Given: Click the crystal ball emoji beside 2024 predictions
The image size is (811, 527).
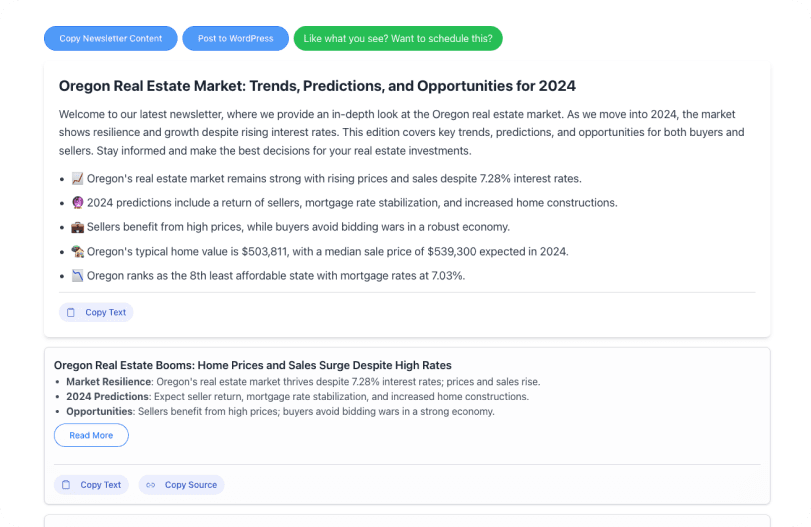Looking at the screenshot, I should pos(77,203).
